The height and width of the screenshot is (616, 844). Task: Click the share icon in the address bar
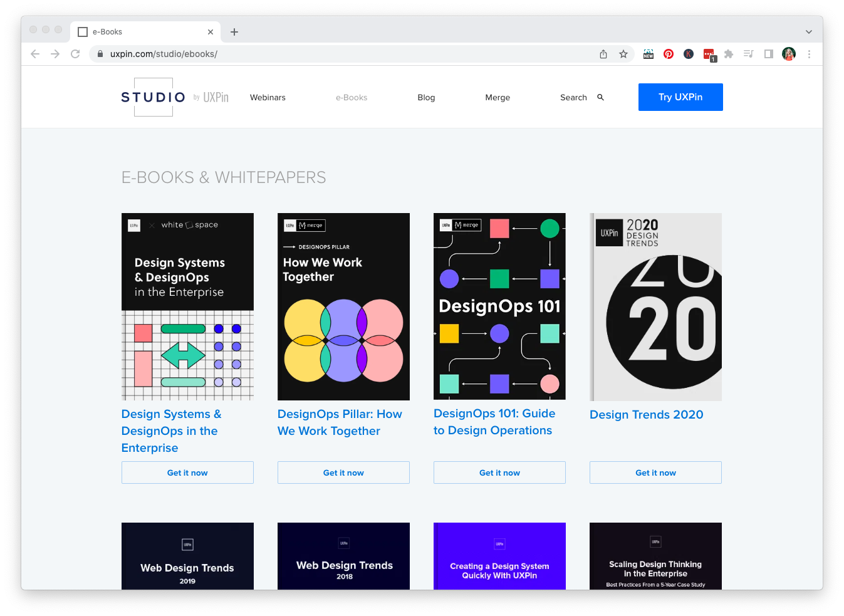tap(603, 54)
